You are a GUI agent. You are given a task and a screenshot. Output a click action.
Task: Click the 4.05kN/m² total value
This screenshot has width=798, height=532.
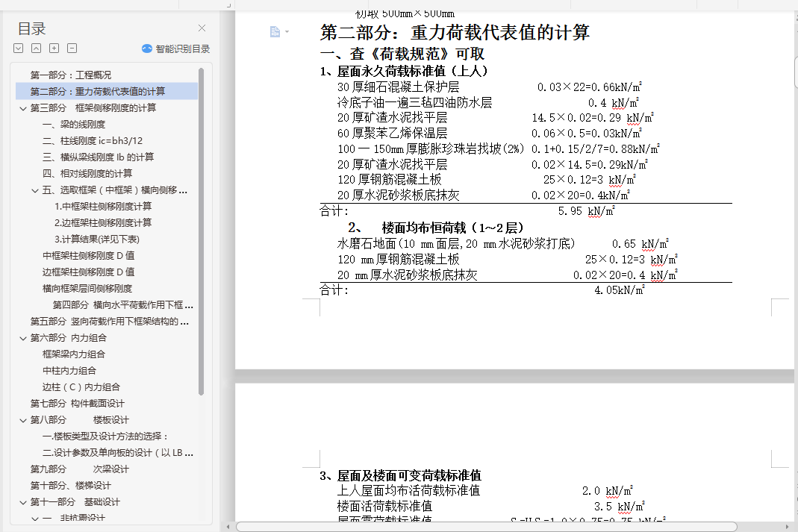[x=620, y=290]
